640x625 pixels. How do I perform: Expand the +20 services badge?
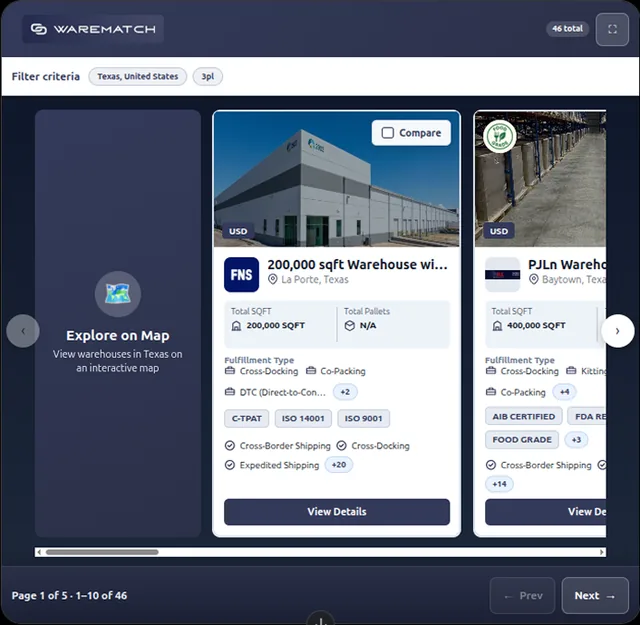[339, 465]
